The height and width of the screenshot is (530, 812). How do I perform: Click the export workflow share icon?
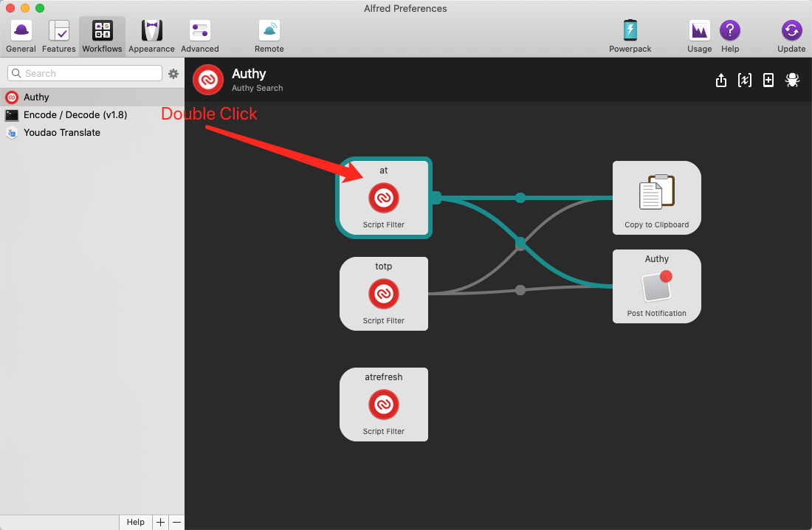[x=721, y=80]
